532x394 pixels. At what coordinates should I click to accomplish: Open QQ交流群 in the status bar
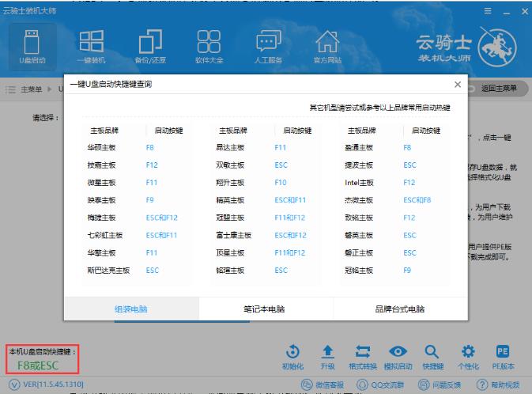tap(380, 385)
